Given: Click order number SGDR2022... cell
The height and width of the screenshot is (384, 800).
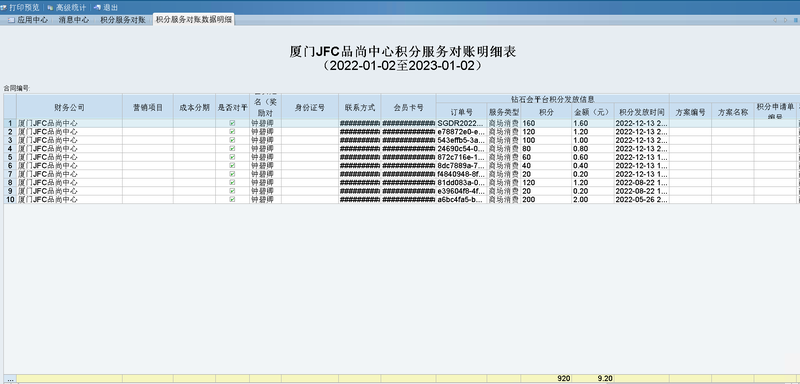Looking at the screenshot, I should 461,123.
